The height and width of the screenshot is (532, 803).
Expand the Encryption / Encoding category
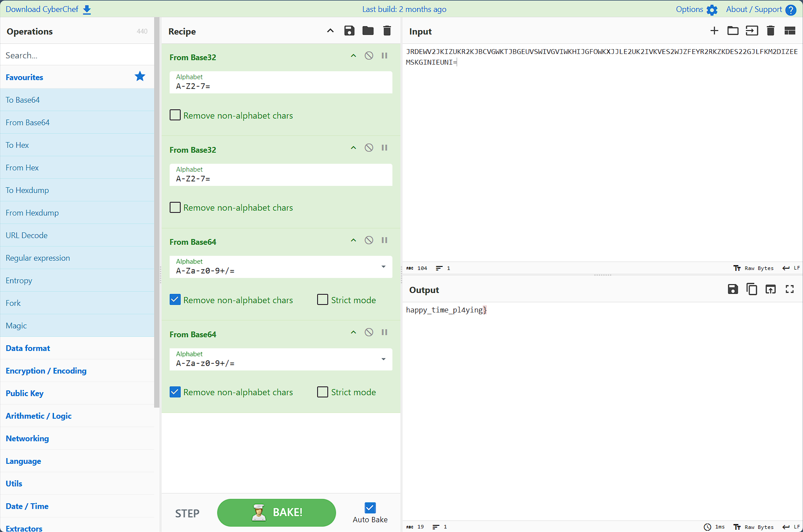pyautogui.click(x=77, y=371)
